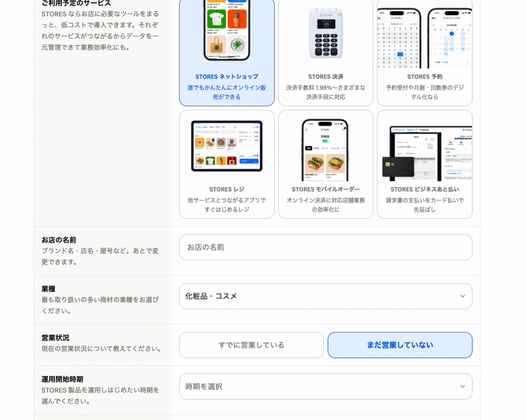Select the STORES 決済 service card

tap(325, 53)
